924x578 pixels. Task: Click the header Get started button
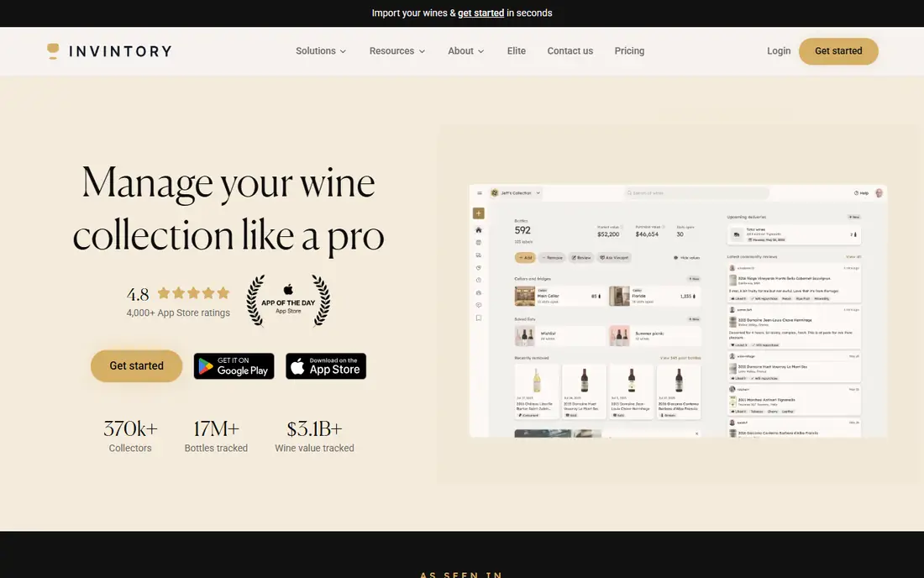point(838,51)
